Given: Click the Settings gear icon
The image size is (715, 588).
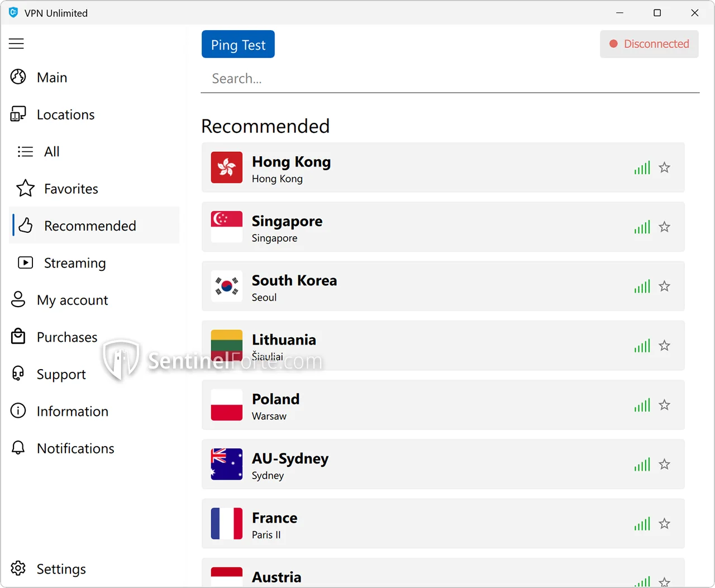Looking at the screenshot, I should (x=18, y=568).
